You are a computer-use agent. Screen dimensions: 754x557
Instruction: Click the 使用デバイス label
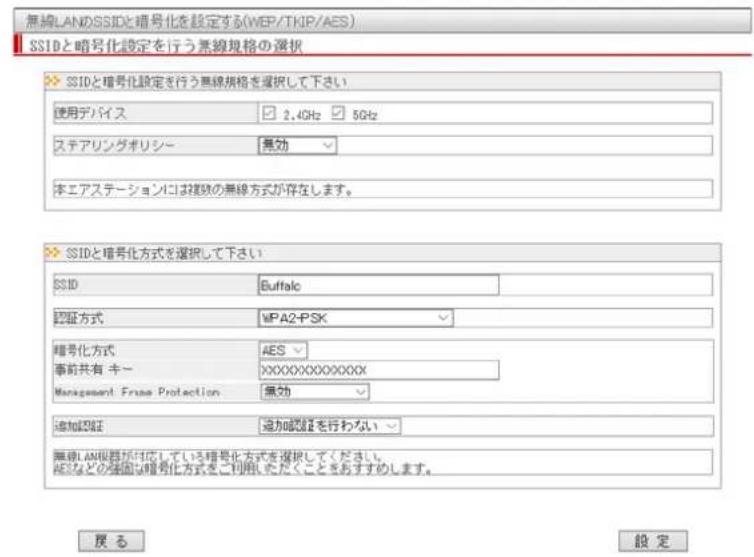90,114
